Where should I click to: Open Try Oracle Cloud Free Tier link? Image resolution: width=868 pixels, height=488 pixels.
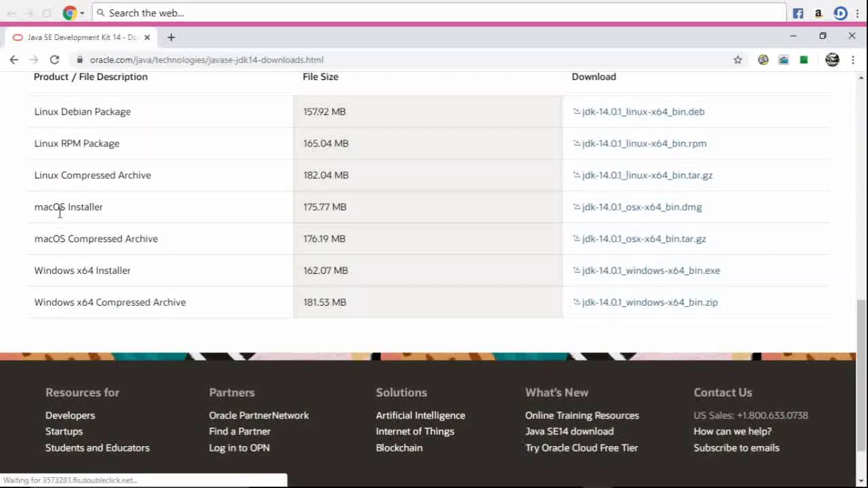[582, 448]
